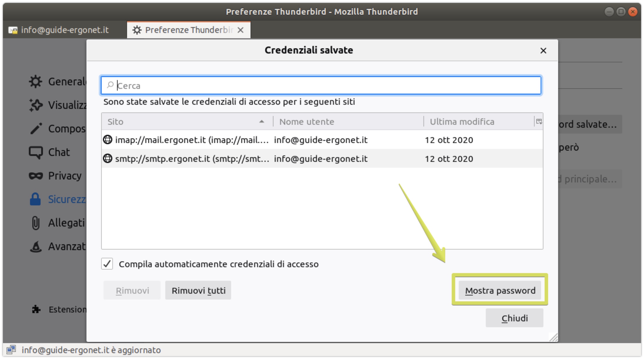Click the Composizione pencil icon
The image size is (644, 359).
tap(36, 129)
